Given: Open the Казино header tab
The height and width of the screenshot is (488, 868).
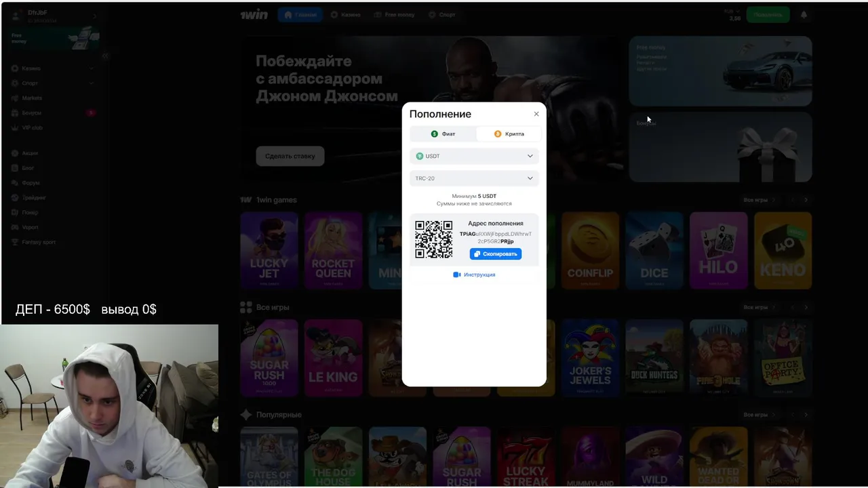Looking at the screenshot, I should 345,14.
